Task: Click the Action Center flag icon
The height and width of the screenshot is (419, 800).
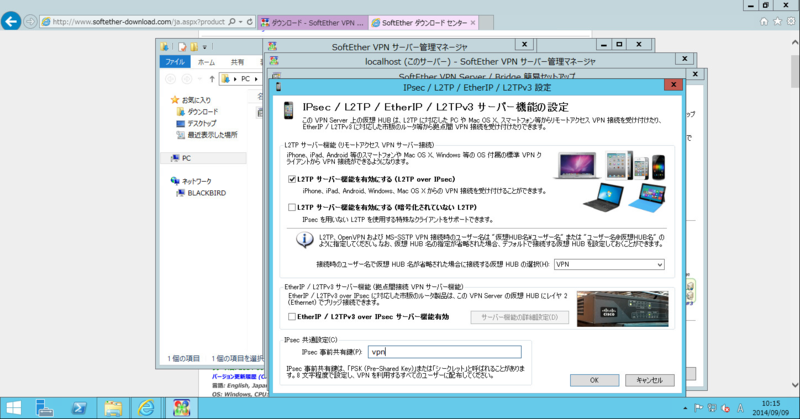Action: click(698, 408)
